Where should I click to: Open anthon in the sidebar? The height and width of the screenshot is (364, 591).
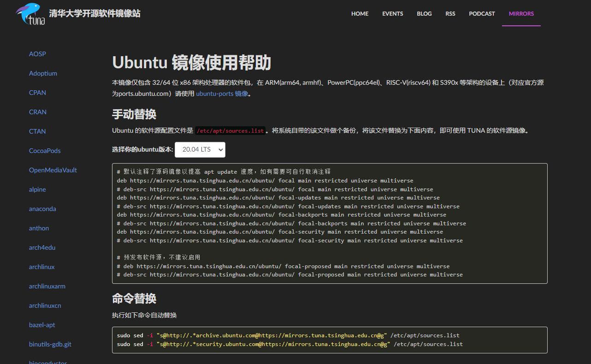pyautogui.click(x=39, y=228)
